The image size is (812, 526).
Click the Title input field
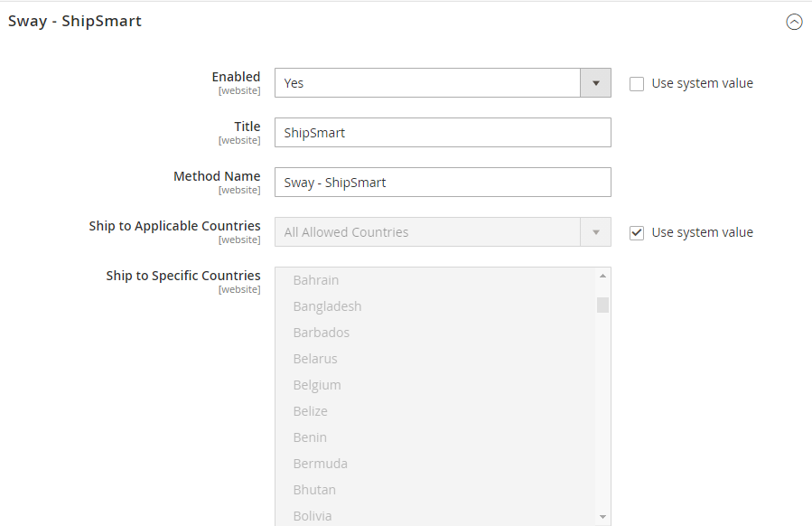pyautogui.click(x=443, y=133)
